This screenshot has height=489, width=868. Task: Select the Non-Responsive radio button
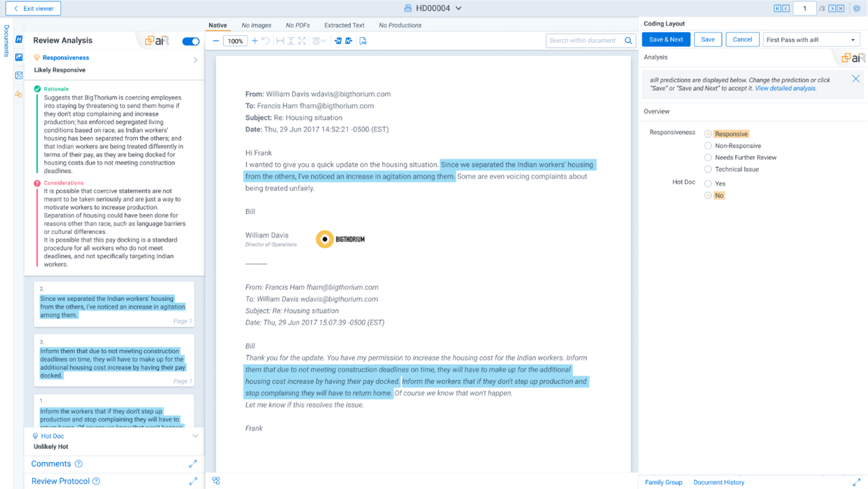pyautogui.click(x=708, y=145)
